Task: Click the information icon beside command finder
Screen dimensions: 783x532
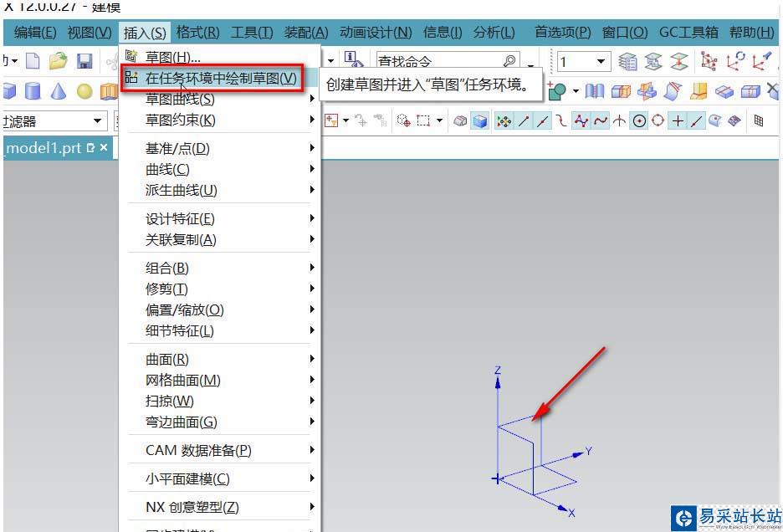Action: click(354, 60)
